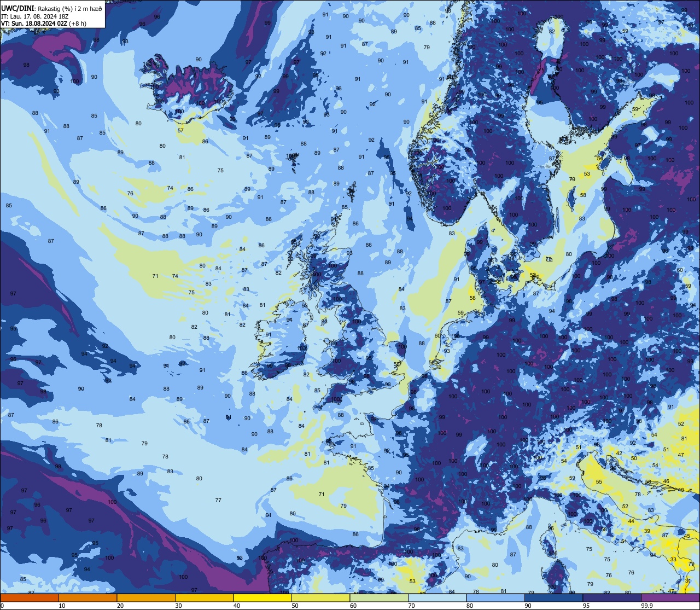Screen dimensions: 700x610
Task: Click the legend tick label '60'
Action: (353, 606)
